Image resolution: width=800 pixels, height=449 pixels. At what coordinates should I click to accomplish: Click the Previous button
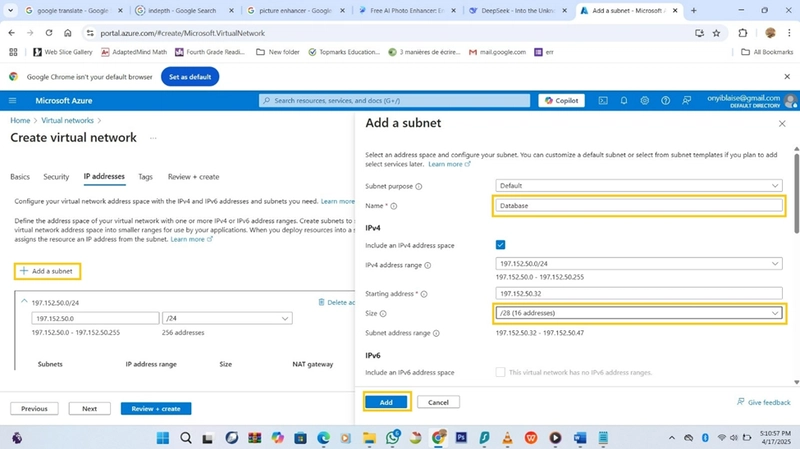click(34, 409)
